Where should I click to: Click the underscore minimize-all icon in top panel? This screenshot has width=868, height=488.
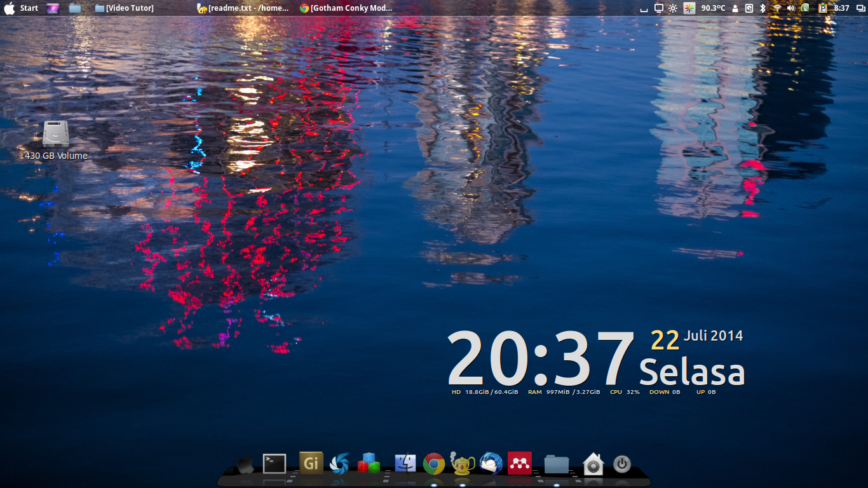tap(644, 9)
